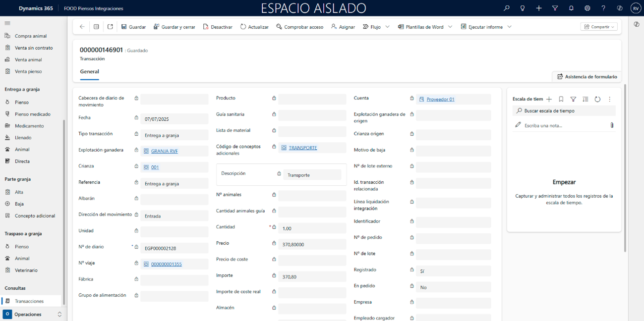Viewport: 644px width, 321px height.
Task: Click the search magnifier icon in header
Action: [x=506, y=8]
